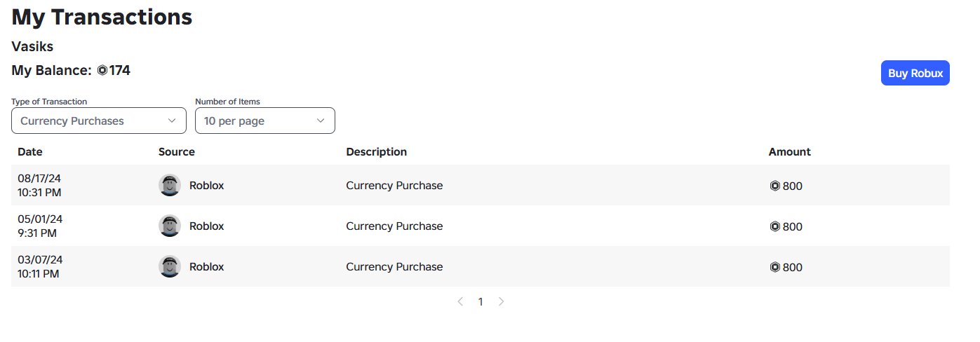Click the chevron in Currency Purchases dropdown
Screen dimensions: 980x342
point(173,121)
